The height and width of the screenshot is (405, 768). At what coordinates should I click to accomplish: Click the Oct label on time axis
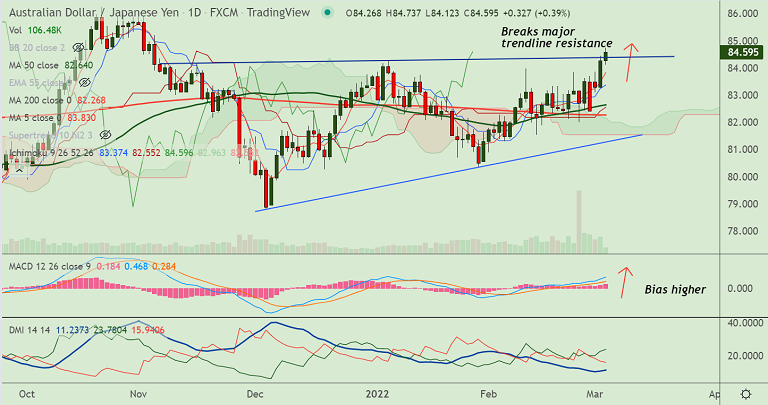26,394
